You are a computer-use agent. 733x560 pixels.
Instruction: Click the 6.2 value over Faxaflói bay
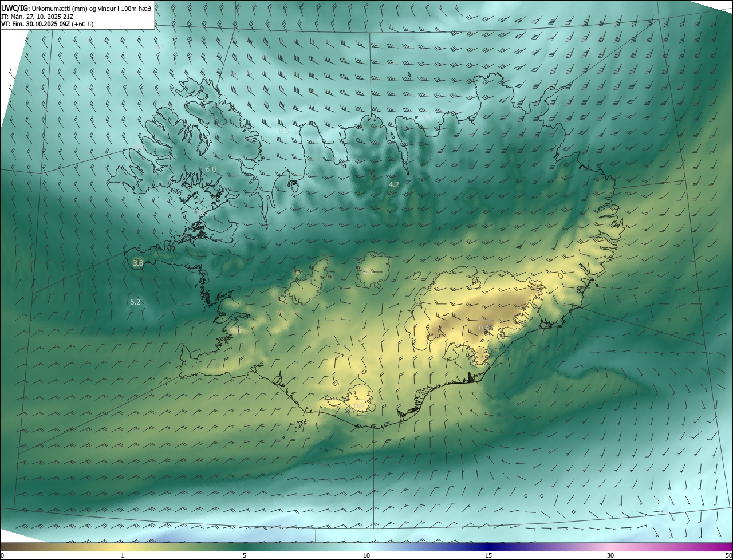[x=135, y=302]
